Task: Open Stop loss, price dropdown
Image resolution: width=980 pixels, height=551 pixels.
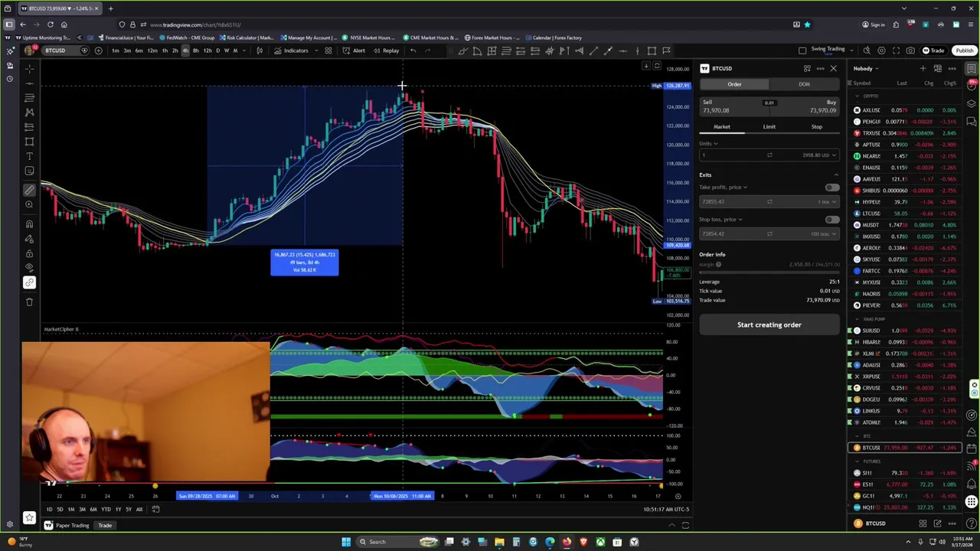Action: [720, 220]
